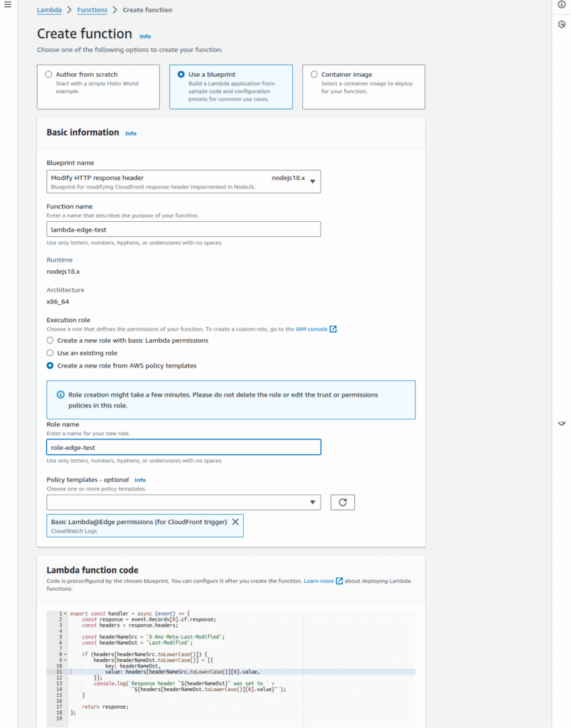This screenshot has width=571, height=728.
Task: Open the info panel icon at top right
Action: 561,5
